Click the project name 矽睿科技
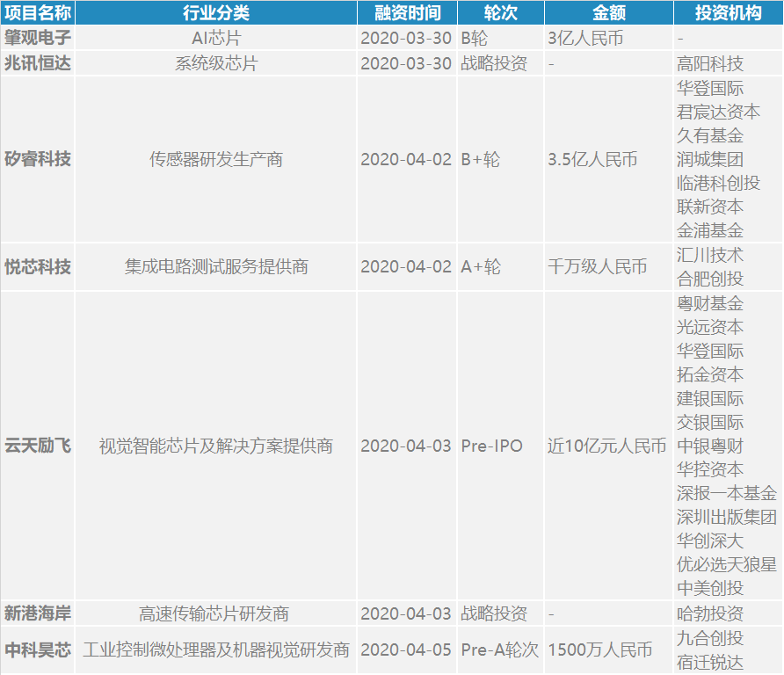784x675 pixels. click(x=38, y=159)
